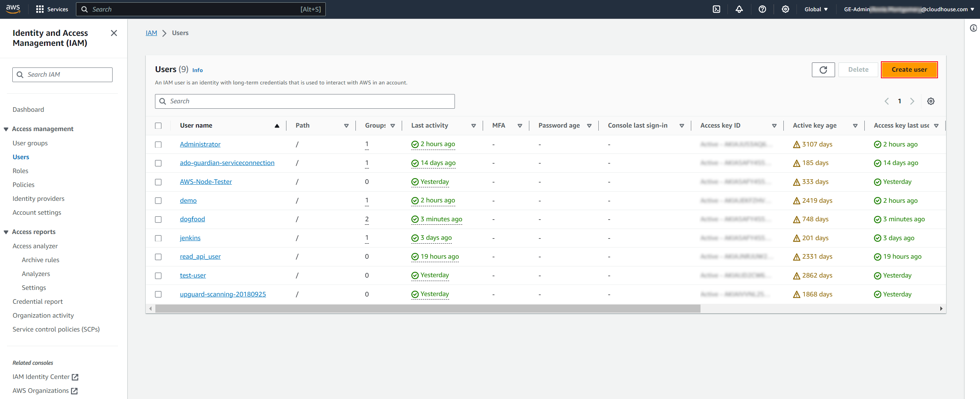Go to the previous page of users
Screen dimensions: 980x399
(x=887, y=101)
